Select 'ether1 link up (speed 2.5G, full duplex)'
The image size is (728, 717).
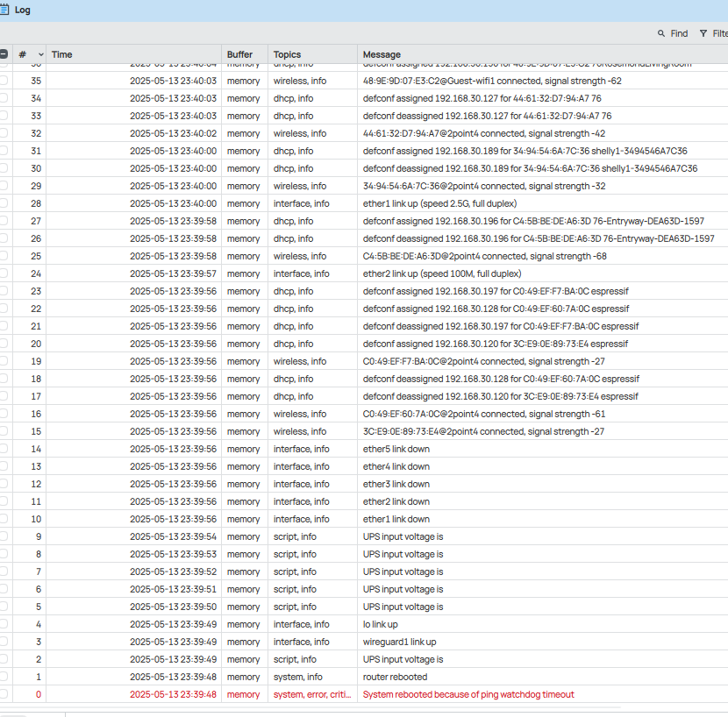(439, 203)
